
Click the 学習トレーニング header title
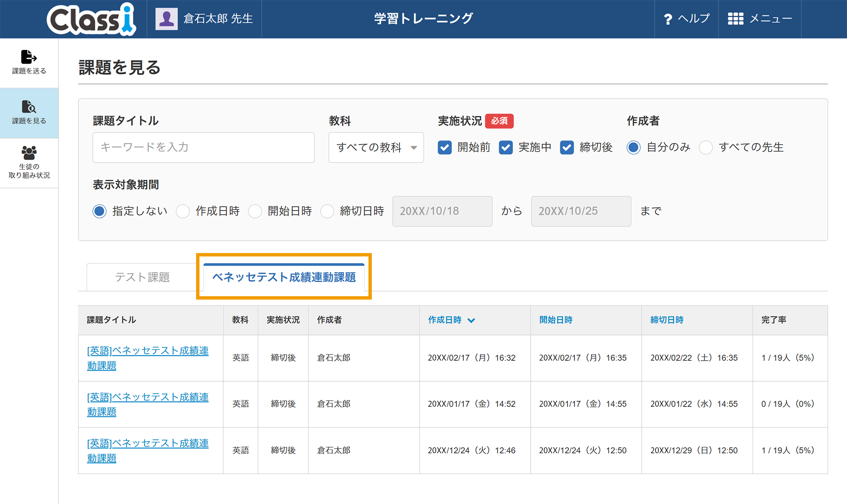[423, 19]
